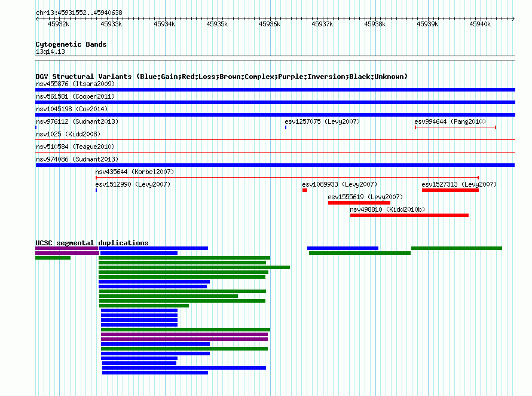Click the short green duplication bar under purple bars
Viewport: 532px width, 396px height.
[53, 258]
